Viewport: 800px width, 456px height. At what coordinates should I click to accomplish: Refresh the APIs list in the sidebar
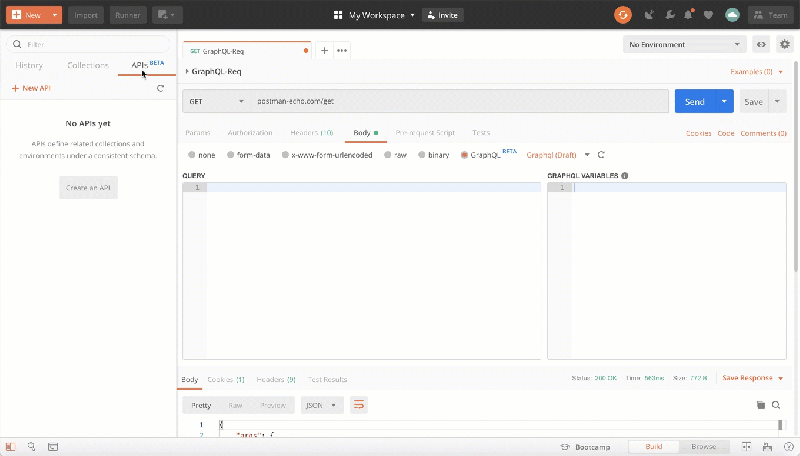coord(160,88)
